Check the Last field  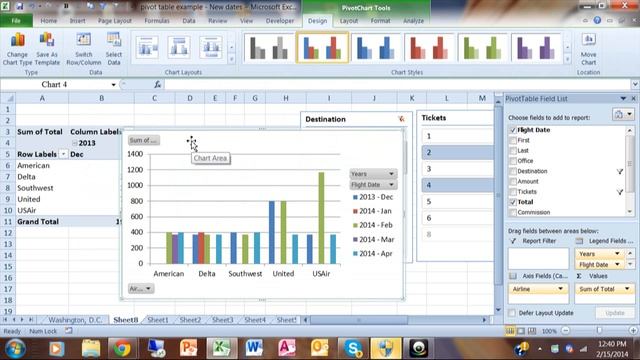tap(513, 150)
